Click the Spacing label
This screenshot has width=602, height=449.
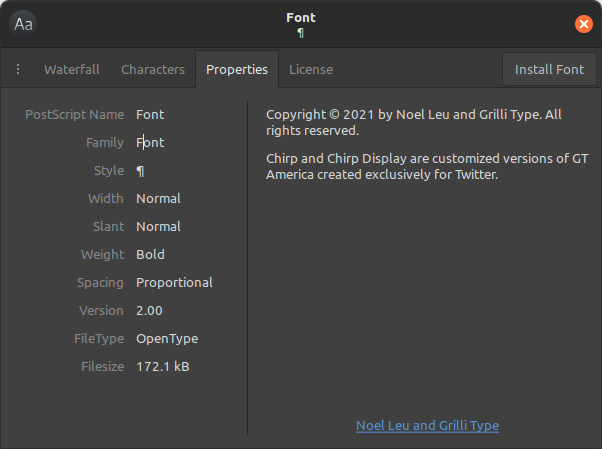click(x=100, y=283)
